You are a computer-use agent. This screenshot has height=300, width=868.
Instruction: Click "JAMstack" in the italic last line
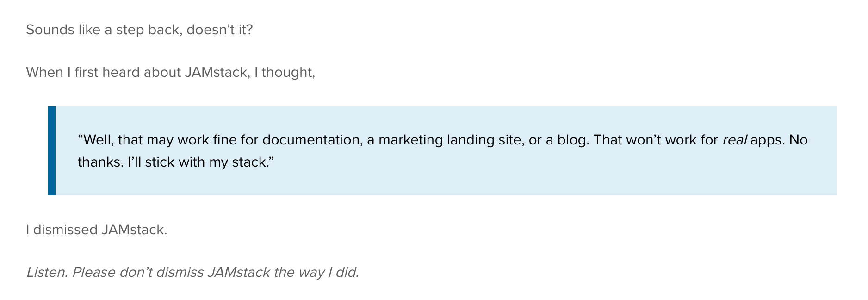point(239,272)
